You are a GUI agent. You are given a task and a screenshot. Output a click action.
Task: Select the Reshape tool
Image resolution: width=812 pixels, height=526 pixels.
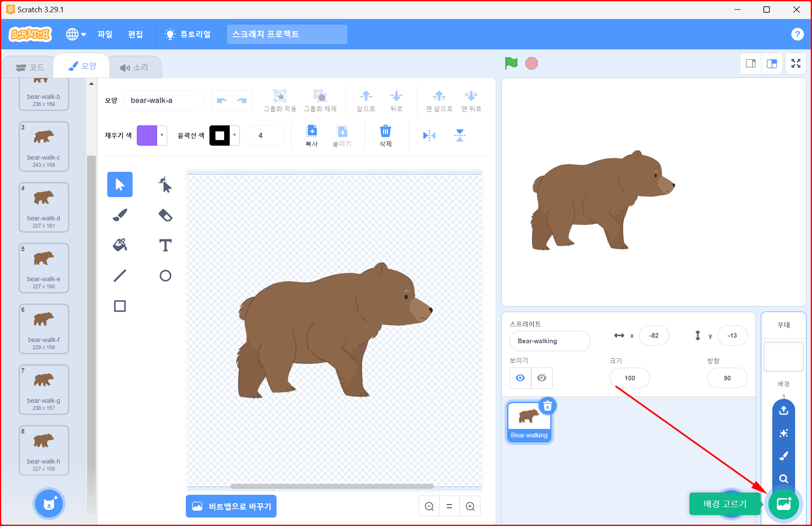click(165, 184)
